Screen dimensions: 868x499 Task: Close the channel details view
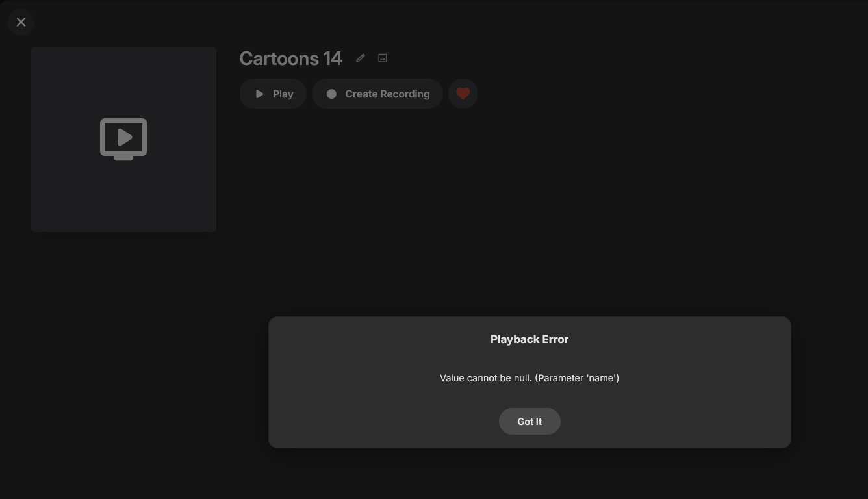click(21, 22)
